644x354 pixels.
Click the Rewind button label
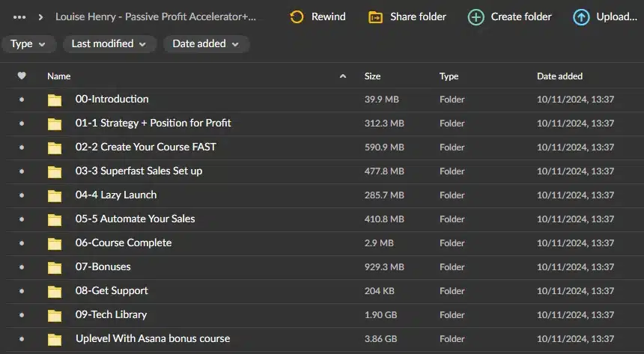(x=329, y=16)
